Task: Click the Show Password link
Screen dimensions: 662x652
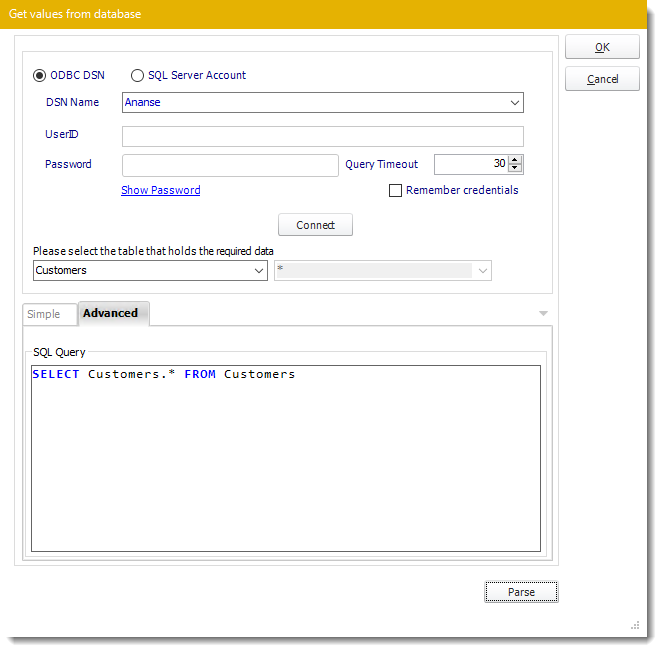Action: [160, 190]
